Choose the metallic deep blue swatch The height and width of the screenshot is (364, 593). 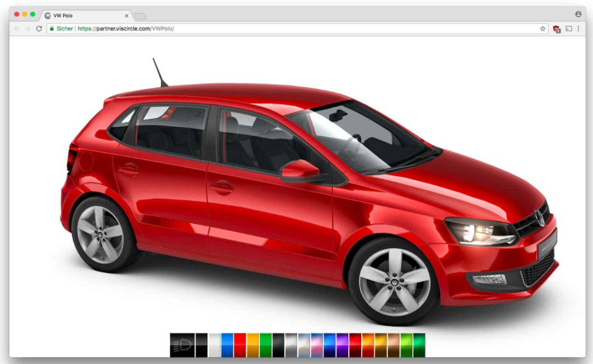click(x=330, y=345)
